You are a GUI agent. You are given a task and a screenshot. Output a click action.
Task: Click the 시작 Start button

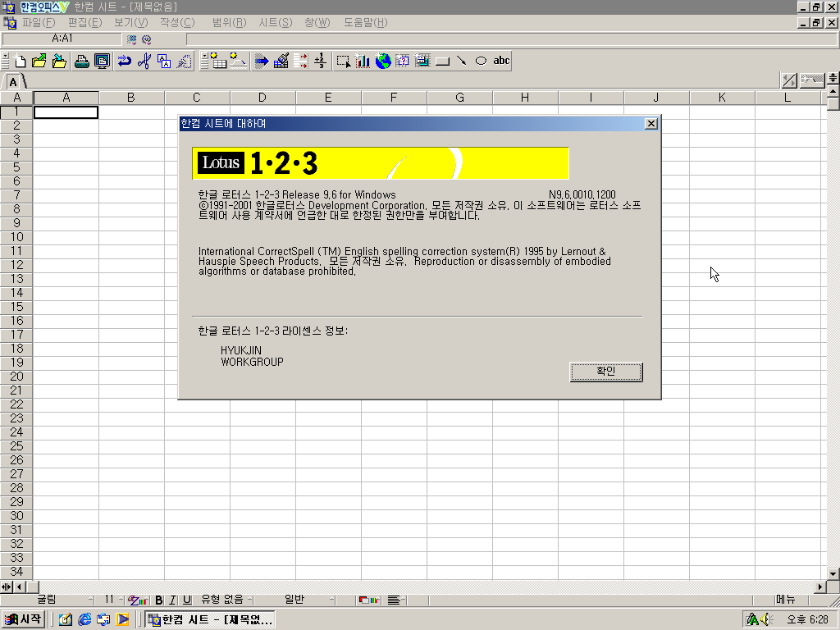[x=23, y=619]
